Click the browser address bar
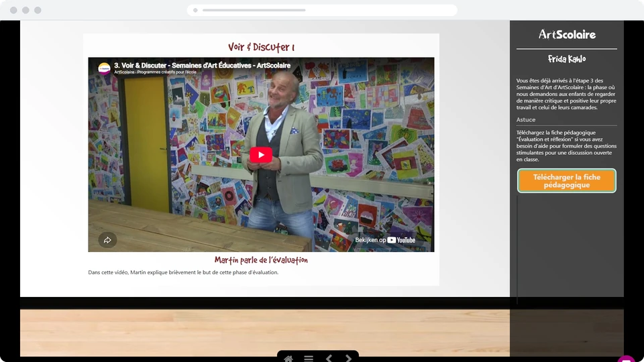The image size is (644, 362). click(x=322, y=10)
